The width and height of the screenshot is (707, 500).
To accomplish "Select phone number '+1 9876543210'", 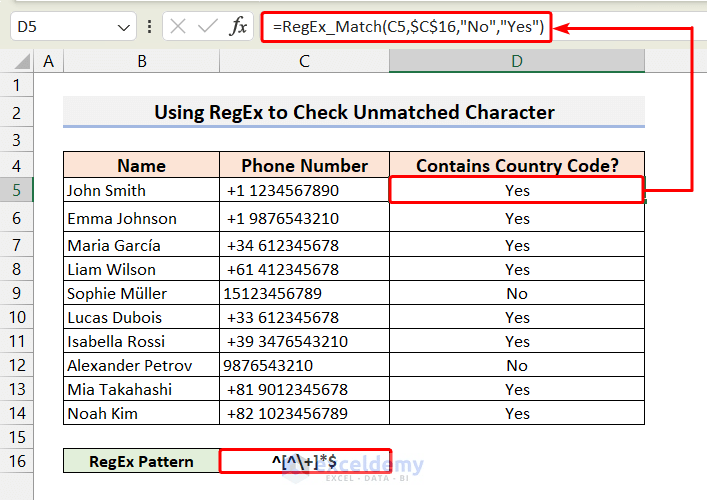I will [304, 218].
